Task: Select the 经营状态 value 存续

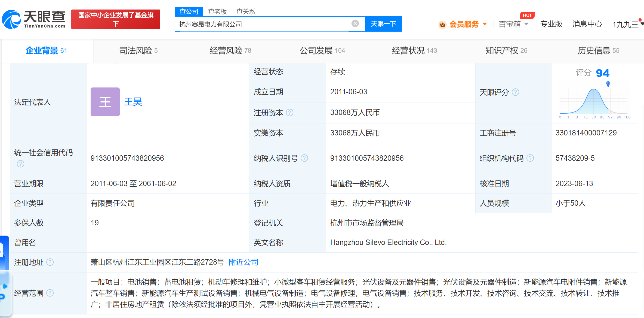Action: coord(337,72)
